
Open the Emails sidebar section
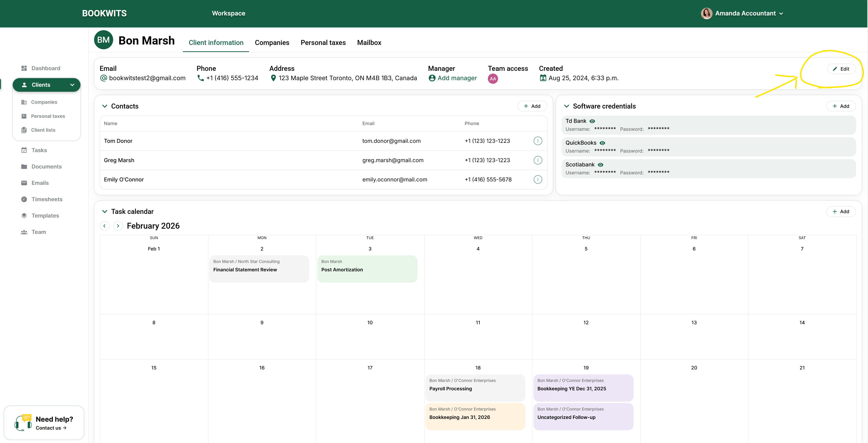coord(35,183)
